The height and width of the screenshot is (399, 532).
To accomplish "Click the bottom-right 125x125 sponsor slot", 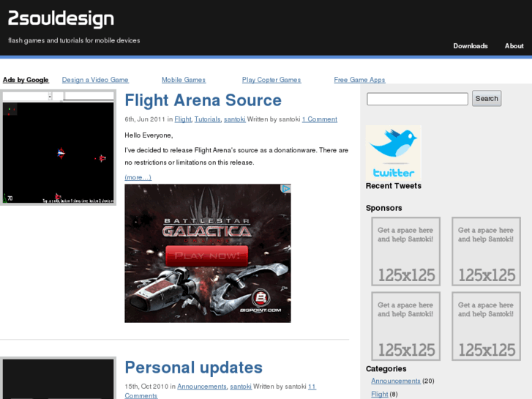I will tap(486, 326).
